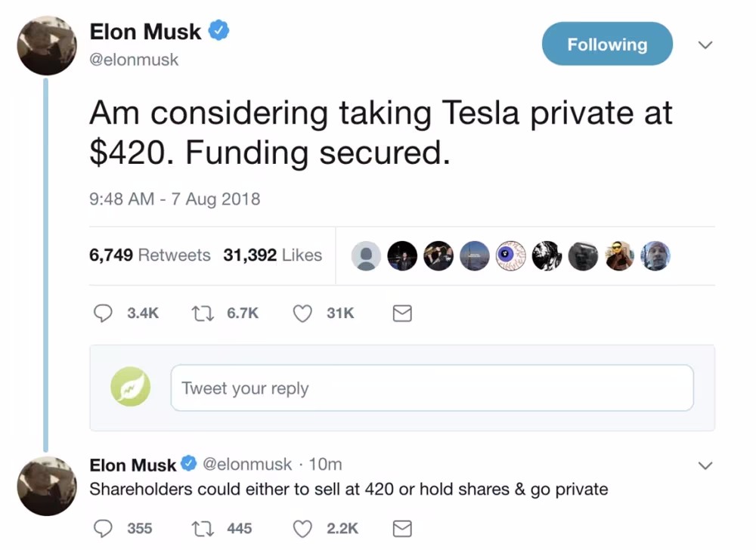View the 6,749 Retweets list
This screenshot has height=550, width=756.
[x=150, y=255]
